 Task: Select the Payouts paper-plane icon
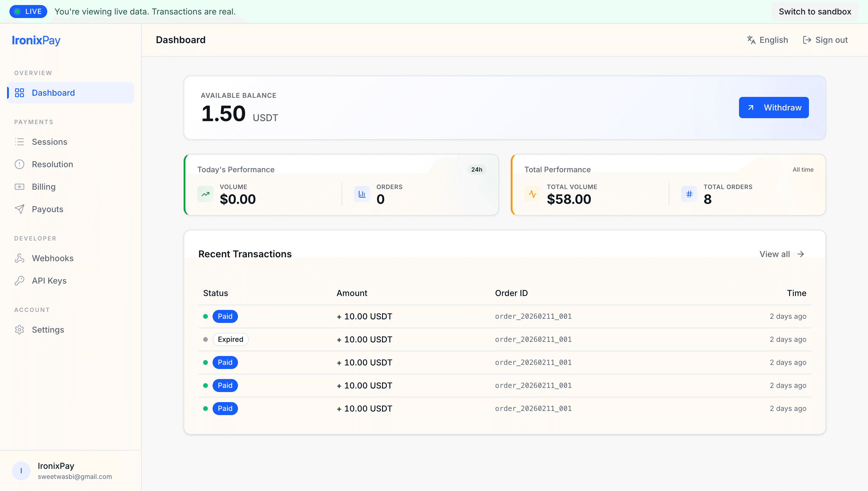coord(19,209)
